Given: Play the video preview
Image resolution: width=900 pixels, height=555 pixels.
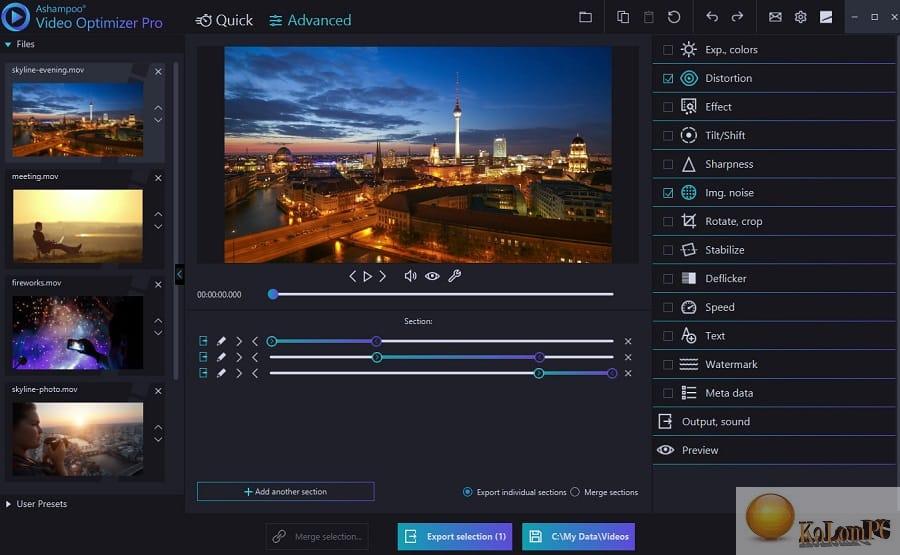Looking at the screenshot, I should [367, 276].
